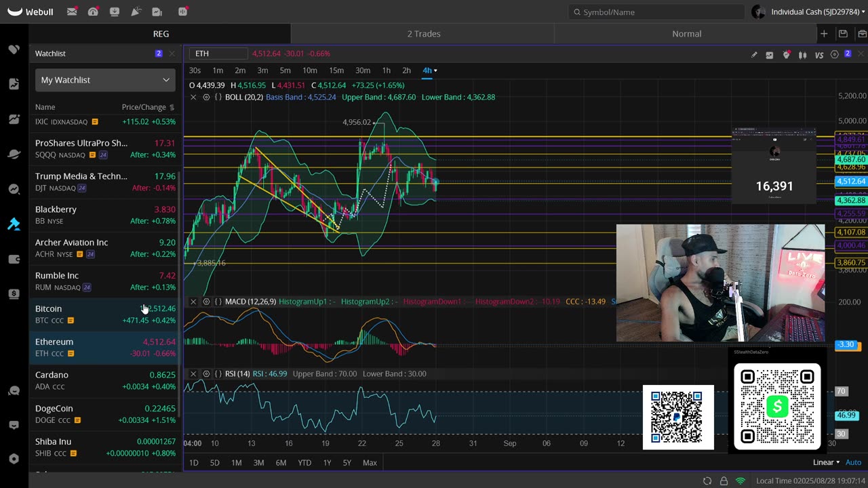Click the Ethereum watchlist row
This screenshot has height=488, width=868.
105,348
